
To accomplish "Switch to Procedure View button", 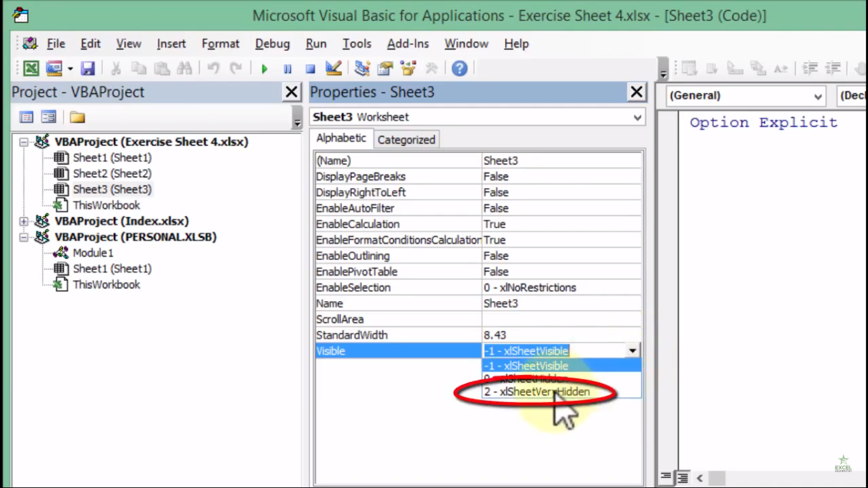I will click(x=665, y=477).
